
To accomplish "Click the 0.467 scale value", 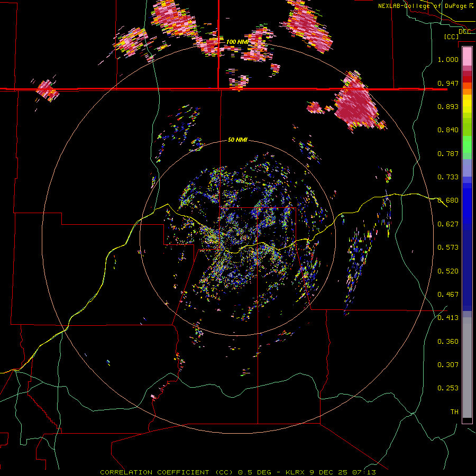I will point(448,295).
